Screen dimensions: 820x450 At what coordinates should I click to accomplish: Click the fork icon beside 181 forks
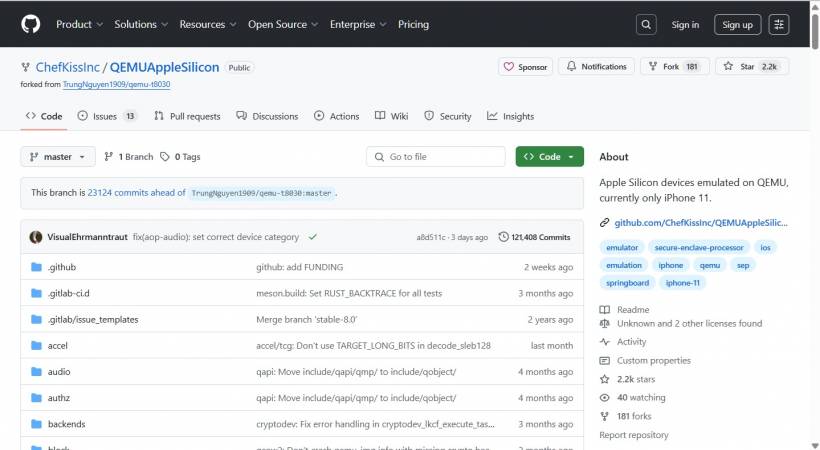(x=605, y=416)
